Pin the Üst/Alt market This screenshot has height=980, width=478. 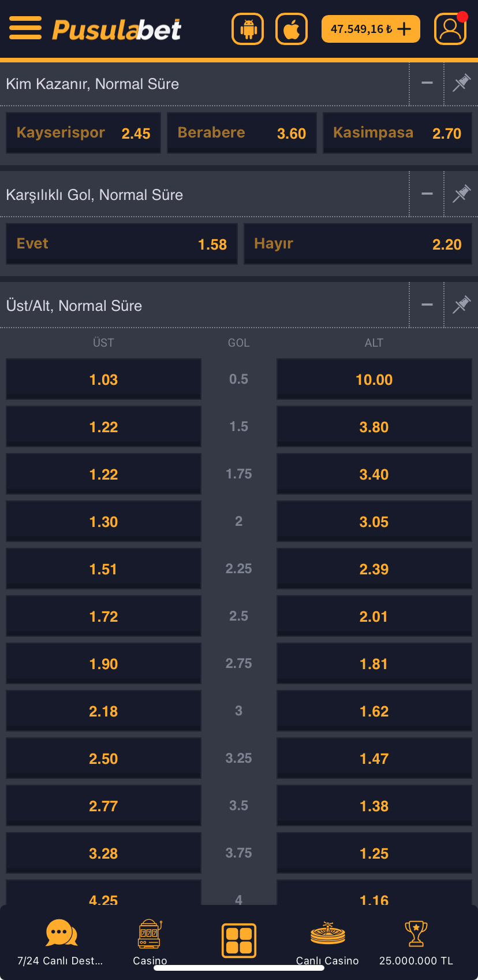pos(461,305)
